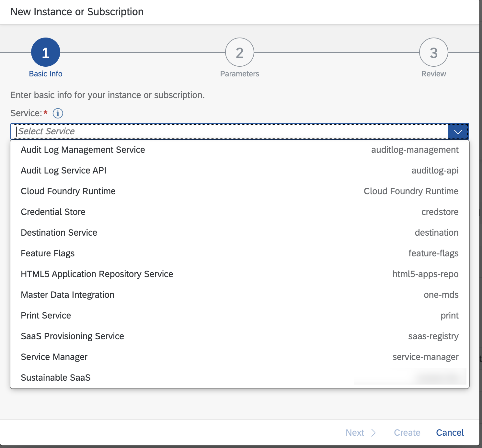This screenshot has height=448, width=482.
Task: Click the Next button
Action: pyautogui.click(x=361, y=433)
